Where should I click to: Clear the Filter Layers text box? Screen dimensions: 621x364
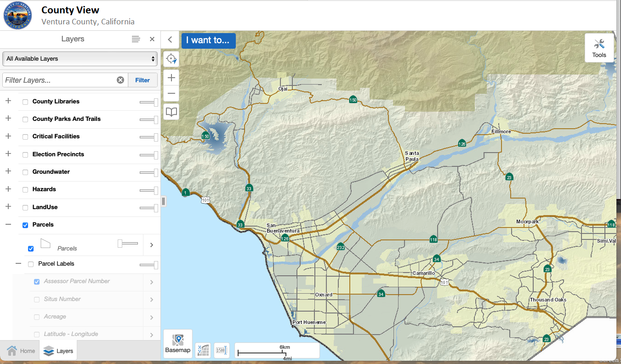[x=120, y=80]
